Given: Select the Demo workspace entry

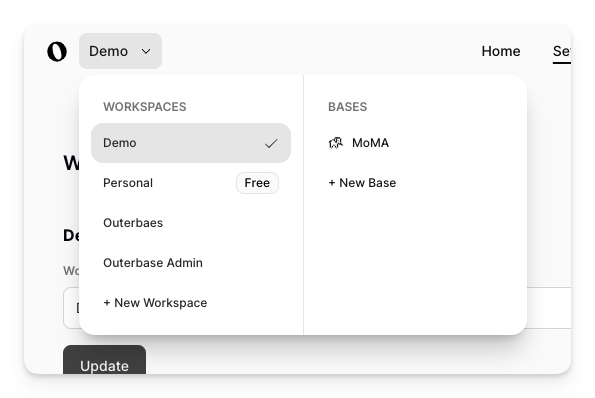Looking at the screenshot, I should click(x=191, y=143).
